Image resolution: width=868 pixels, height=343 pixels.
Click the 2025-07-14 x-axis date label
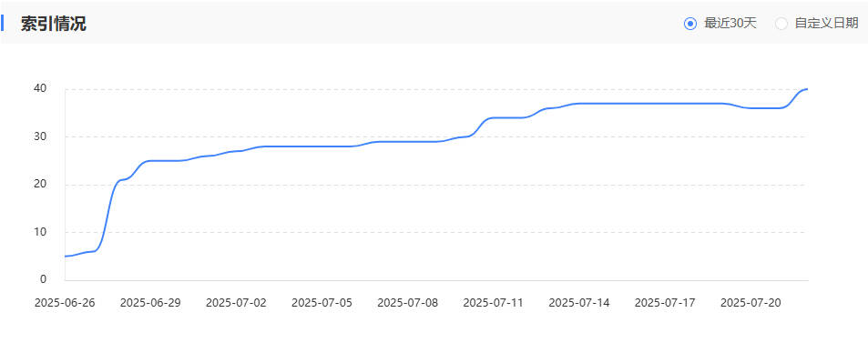pos(579,303)
